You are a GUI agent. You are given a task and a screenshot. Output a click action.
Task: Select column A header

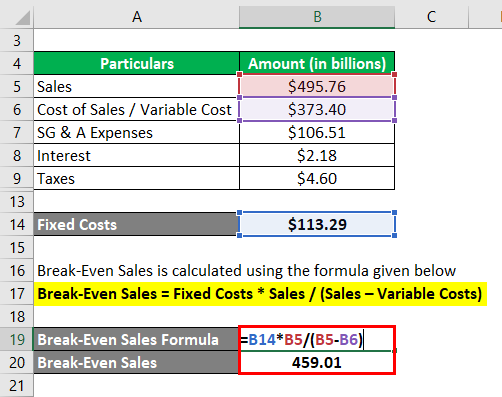136,16
